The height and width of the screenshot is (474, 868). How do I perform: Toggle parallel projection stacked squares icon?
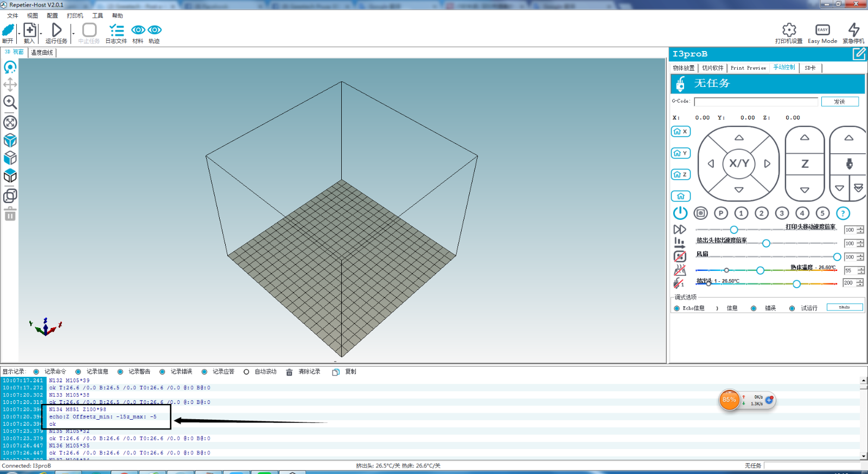point(10,195)
